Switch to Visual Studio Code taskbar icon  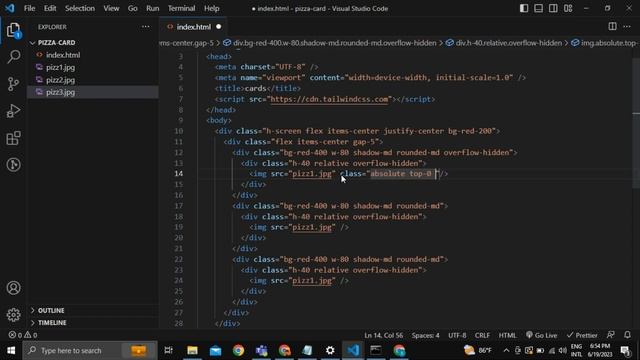(x=353, y=350)
